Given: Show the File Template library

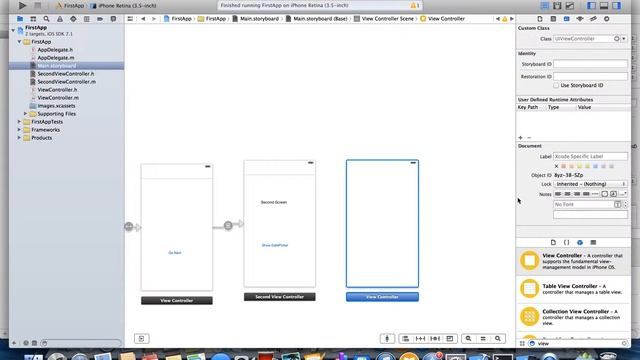Looking at the screenshot, I should [553, 242].
